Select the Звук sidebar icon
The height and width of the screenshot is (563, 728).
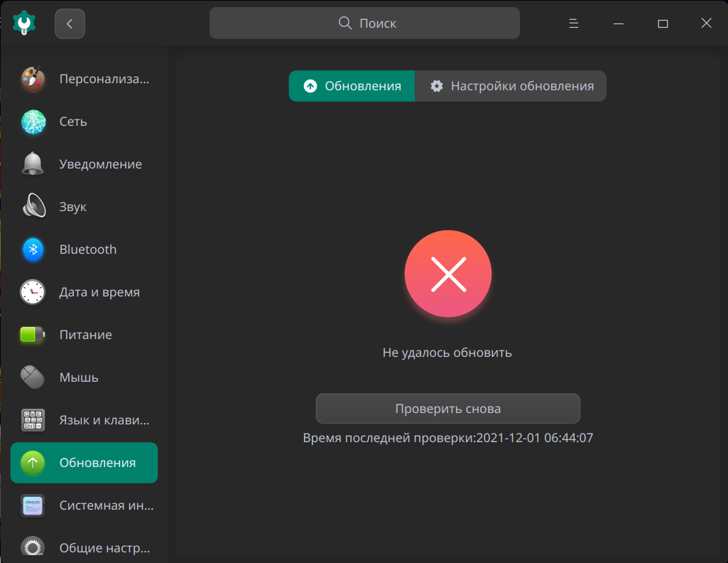pos(32,207)
